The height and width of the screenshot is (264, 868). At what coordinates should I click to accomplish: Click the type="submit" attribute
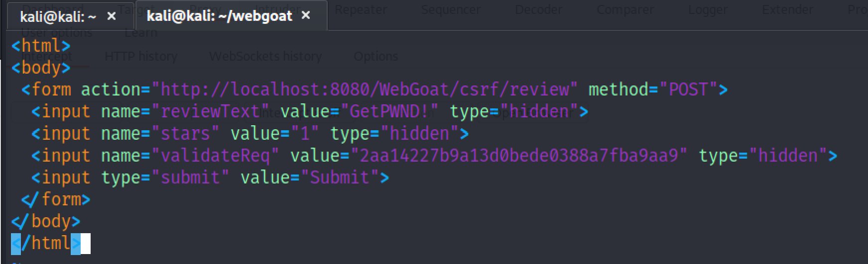pos(165,177)
